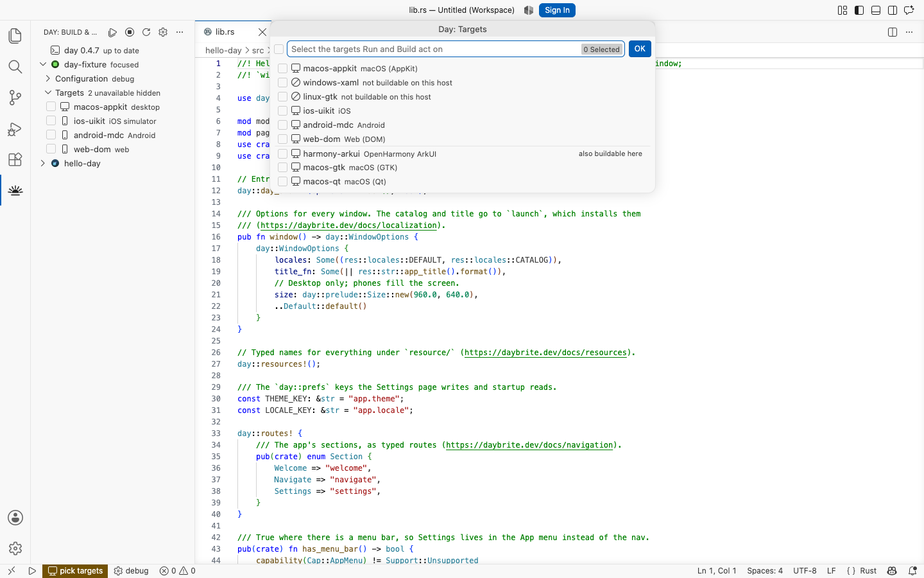Collapse the day-fixture tree node
The height and width of the screenshot is (578, 924).
(x=43, y=64)
